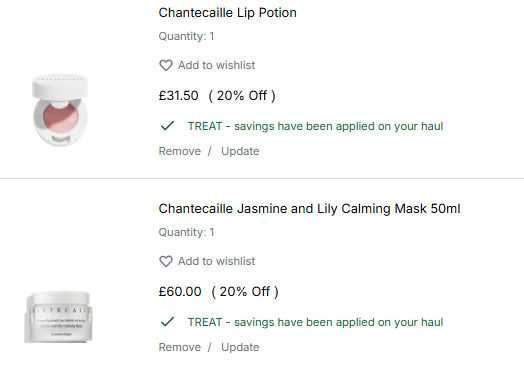The height and width of the screenshot is (369, 524).
Task: Select 'Add to wishlist' text for Calming Mask
Action: [x=217, y=261]
